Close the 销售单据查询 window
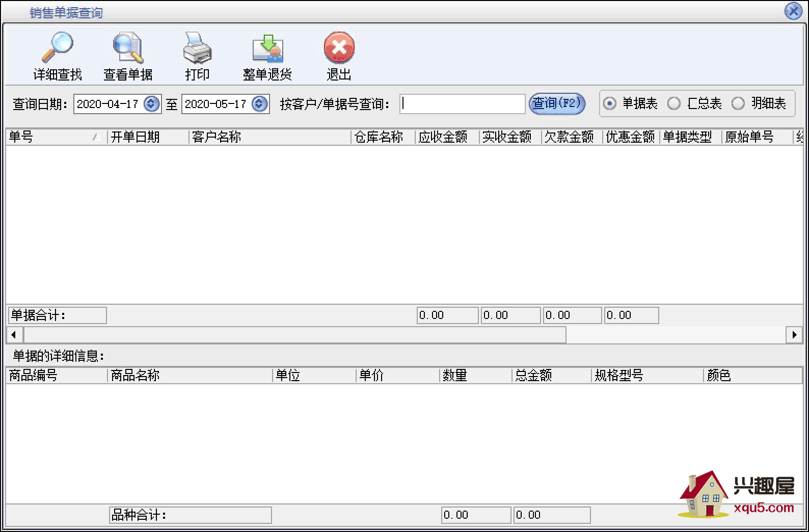Screen dimensions: 809x532 (793, 11)
